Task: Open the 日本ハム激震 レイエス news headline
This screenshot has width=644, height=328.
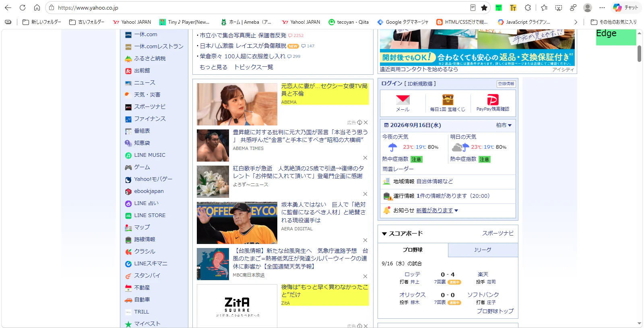Action: pos(243,46)
